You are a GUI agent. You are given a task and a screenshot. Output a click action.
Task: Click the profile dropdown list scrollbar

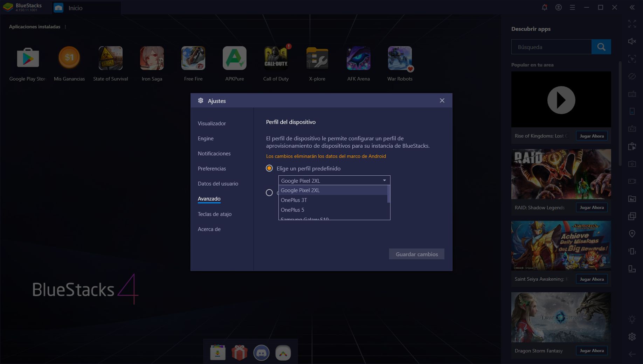389,194
